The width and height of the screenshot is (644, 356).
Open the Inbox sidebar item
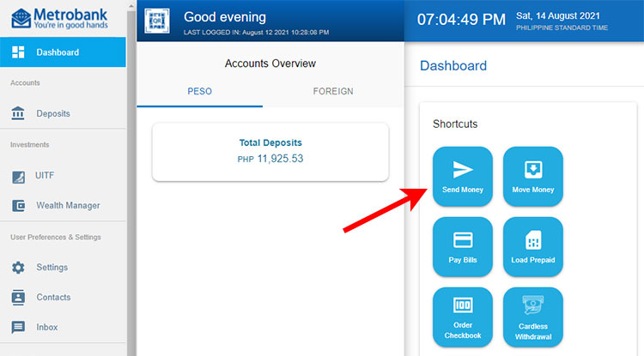(46, 328)
